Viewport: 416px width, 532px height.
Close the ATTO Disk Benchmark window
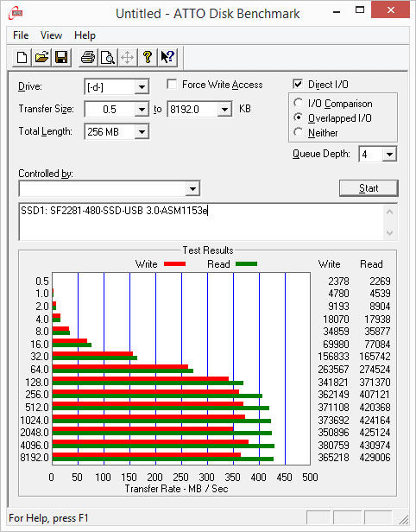(x=391, y=10)
